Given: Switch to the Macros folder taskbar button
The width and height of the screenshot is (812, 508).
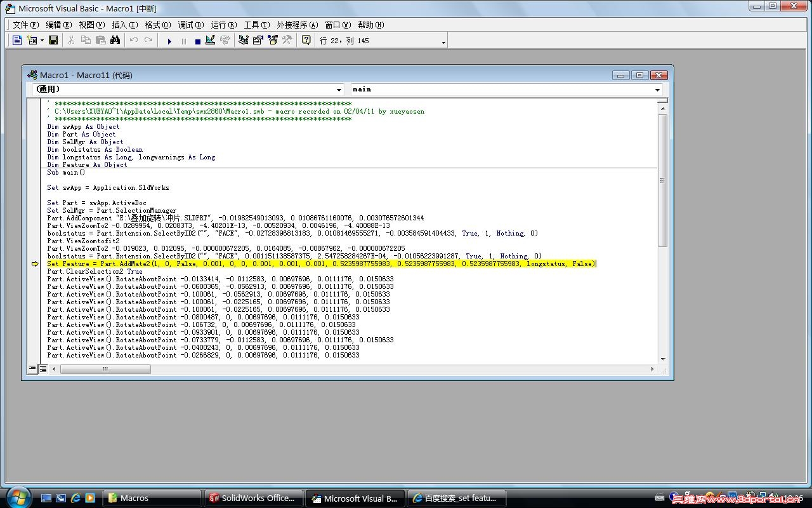Looking at the screenshot, I should coord(154,498).
